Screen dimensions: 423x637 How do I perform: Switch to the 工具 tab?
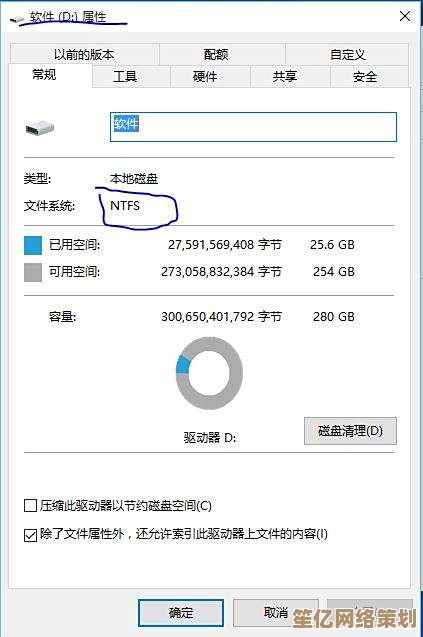[125, 77]
